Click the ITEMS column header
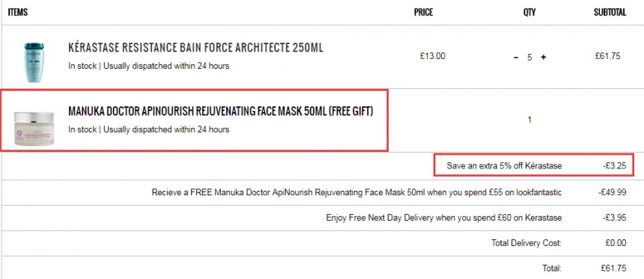This screenshot has height=279, width=644. pos(18,12)
